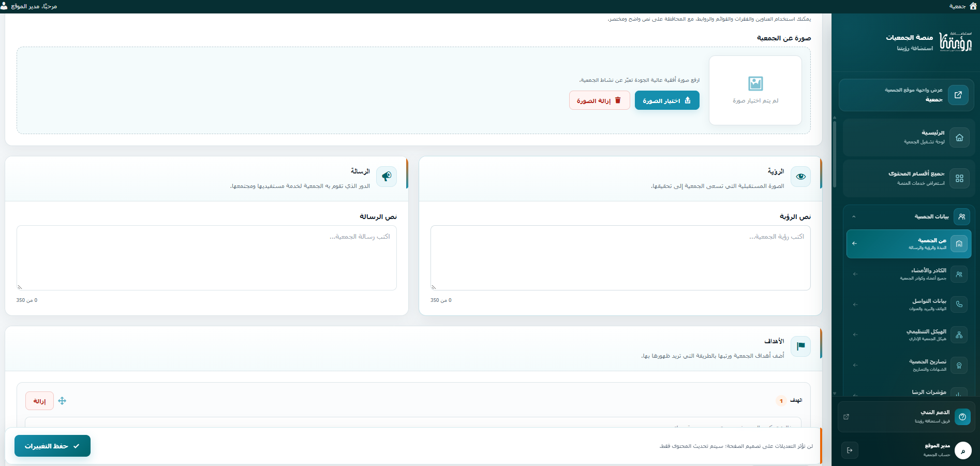The width and height of the screenshot is (980, 466).
Task: Click the مدير الموقع avatar circle
Action: click(963, 450)
